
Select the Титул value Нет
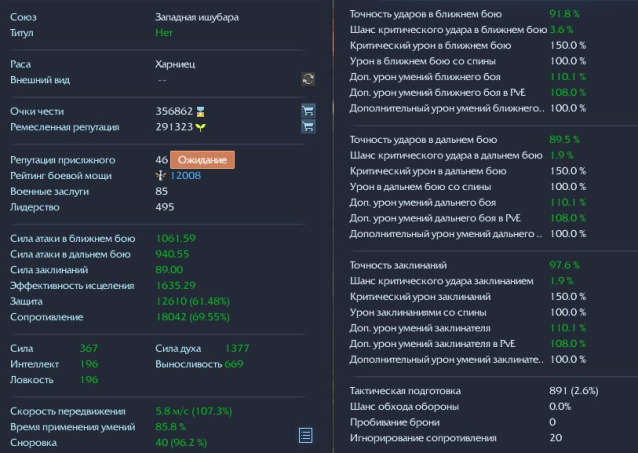[x=164, y=31]
